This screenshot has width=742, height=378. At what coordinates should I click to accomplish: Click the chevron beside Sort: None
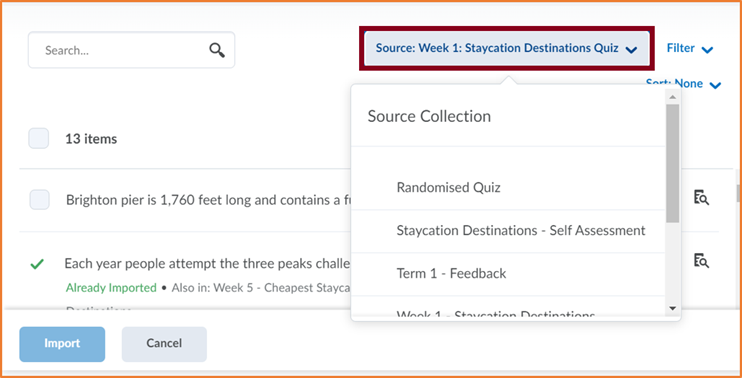(x=716, y=86)
